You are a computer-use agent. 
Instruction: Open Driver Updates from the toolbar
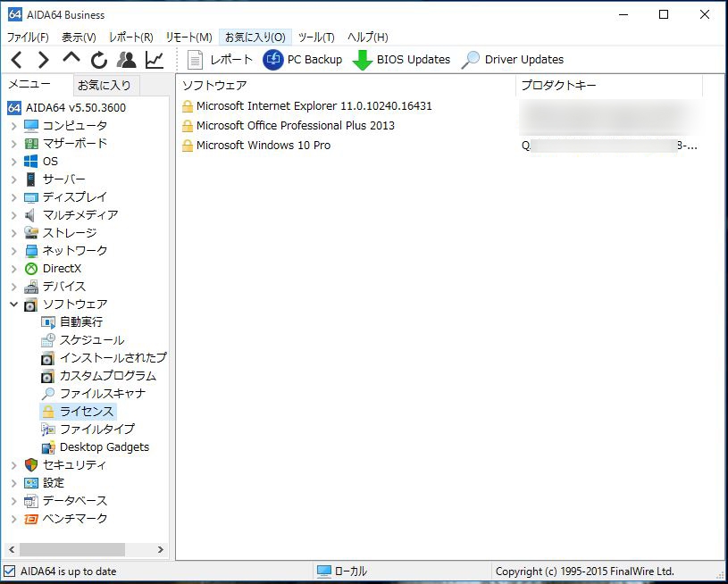click(x=513, y=60)
